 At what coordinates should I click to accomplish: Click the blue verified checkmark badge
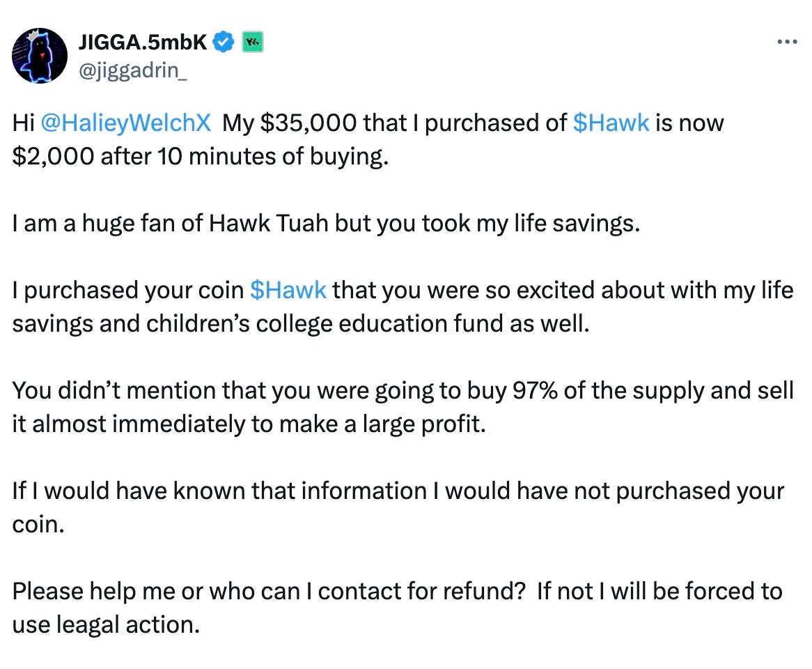tap(222, 41)
